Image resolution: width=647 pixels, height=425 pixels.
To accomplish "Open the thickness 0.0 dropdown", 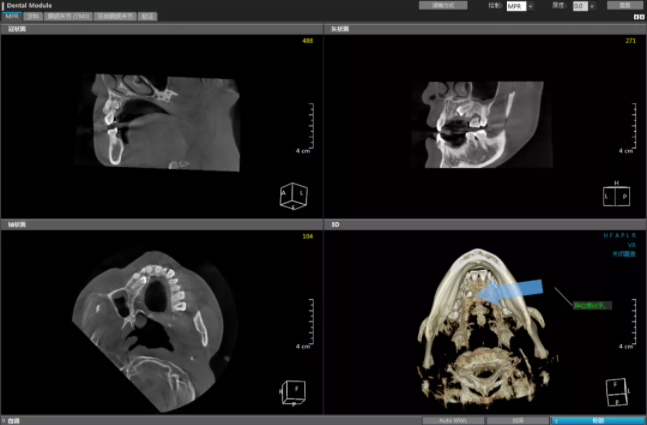I will [x=592, y=6].
